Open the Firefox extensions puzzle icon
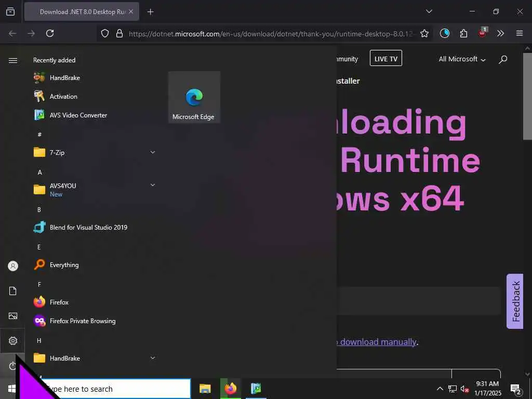This screenshot has height=399, width=532. coord(463,33)
